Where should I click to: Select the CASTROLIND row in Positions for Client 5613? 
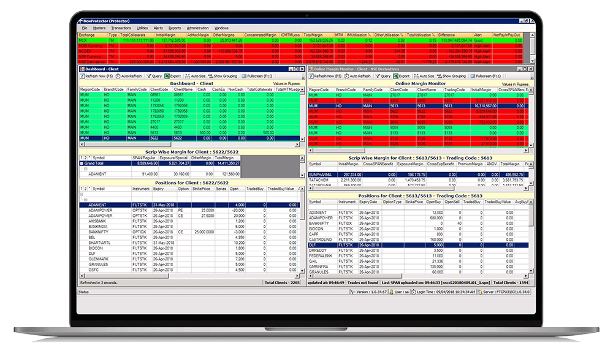[418, 240]
